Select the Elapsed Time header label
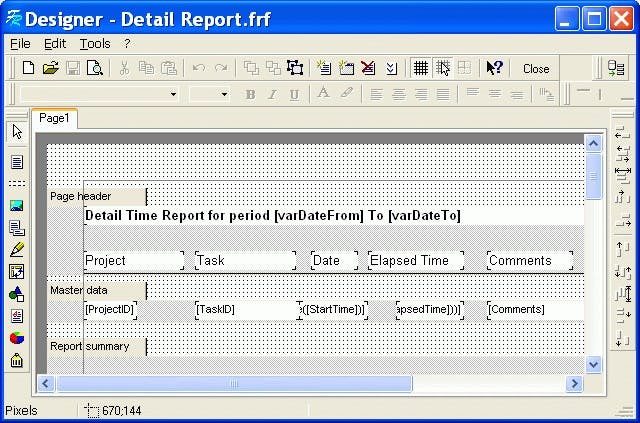 click(x=416, y=260)
